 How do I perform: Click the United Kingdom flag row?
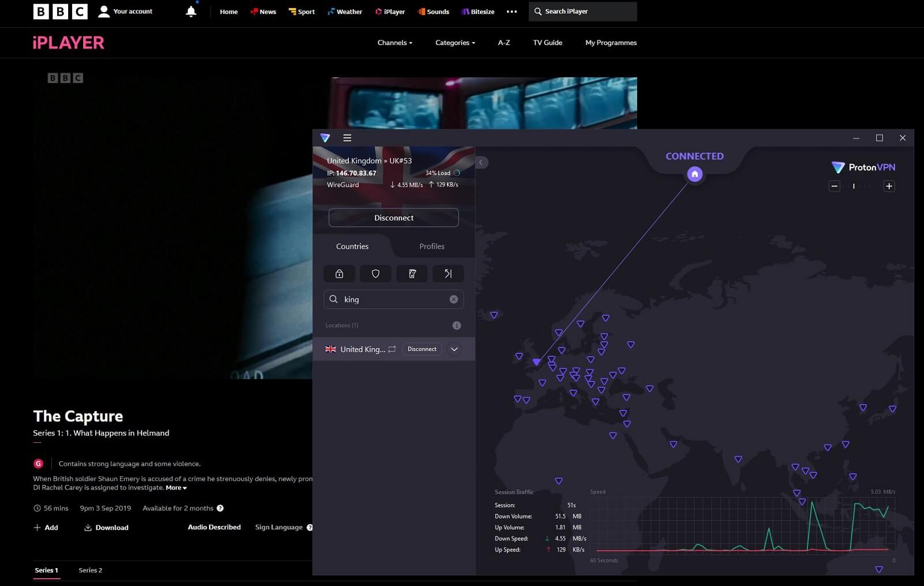pos(394,349)
